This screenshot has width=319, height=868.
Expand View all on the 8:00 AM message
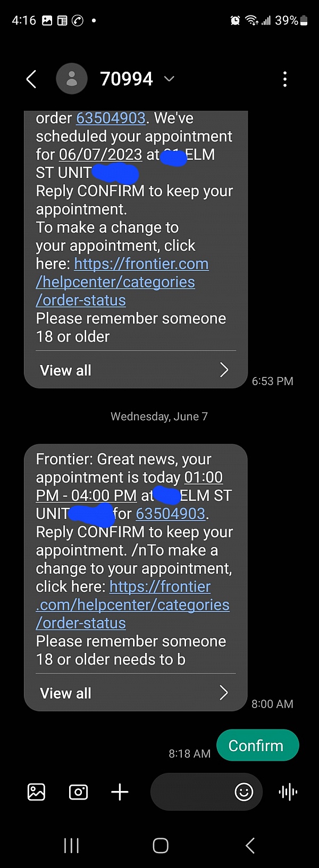coord(136,693)
